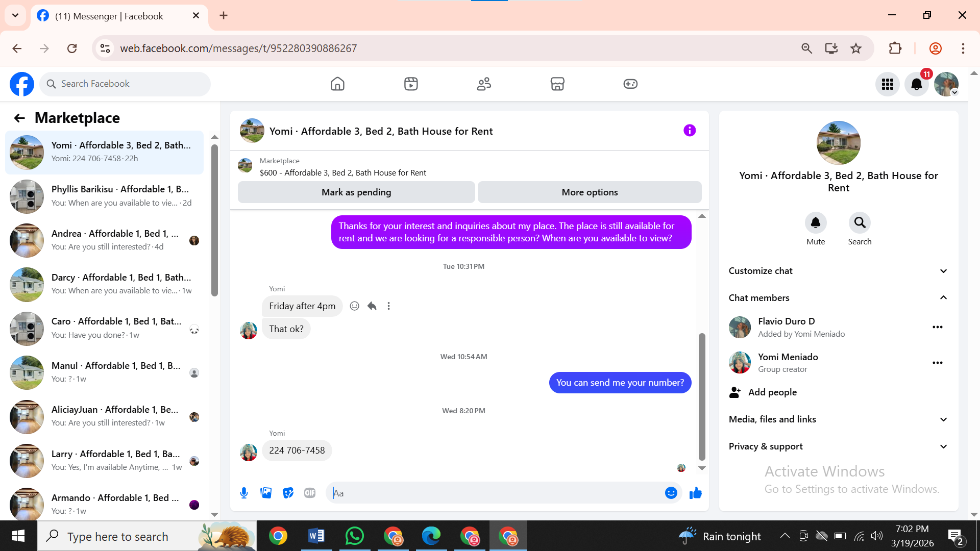This screenshot has width=980, height=551.
Task: Attach a photo using the image icon
Action: pos(266,493)
